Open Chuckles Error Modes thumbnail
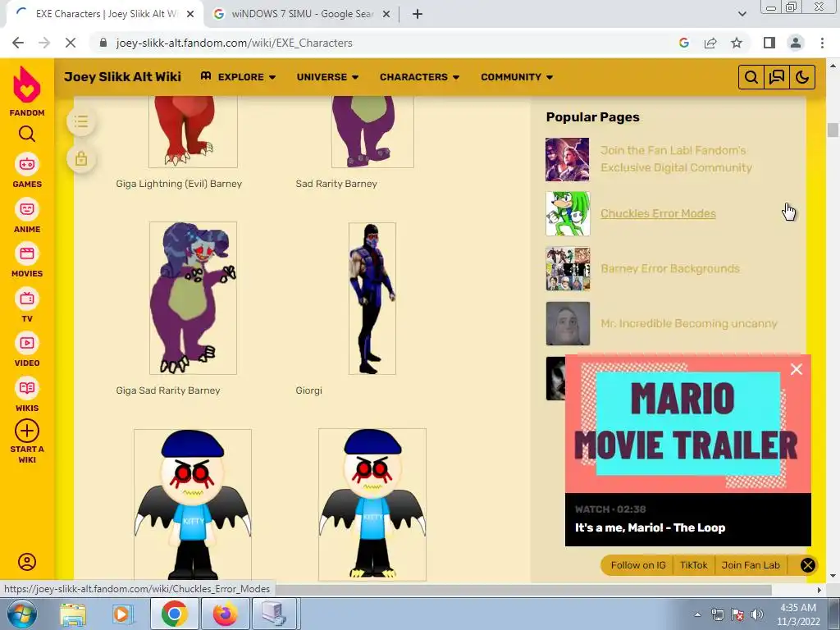Image resolution: width=840 pixels, height=630 pixels. click(568, 214)
